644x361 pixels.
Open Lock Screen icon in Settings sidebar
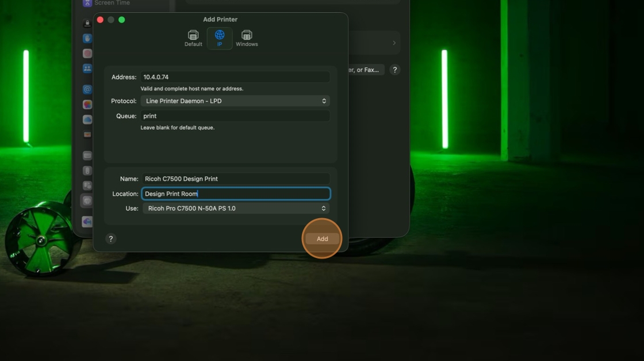coord(87,24)
